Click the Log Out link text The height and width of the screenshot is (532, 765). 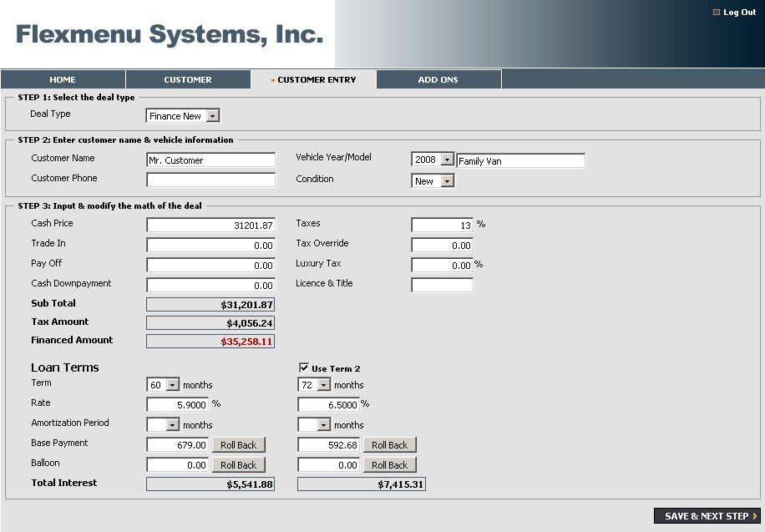coord(739,13)
